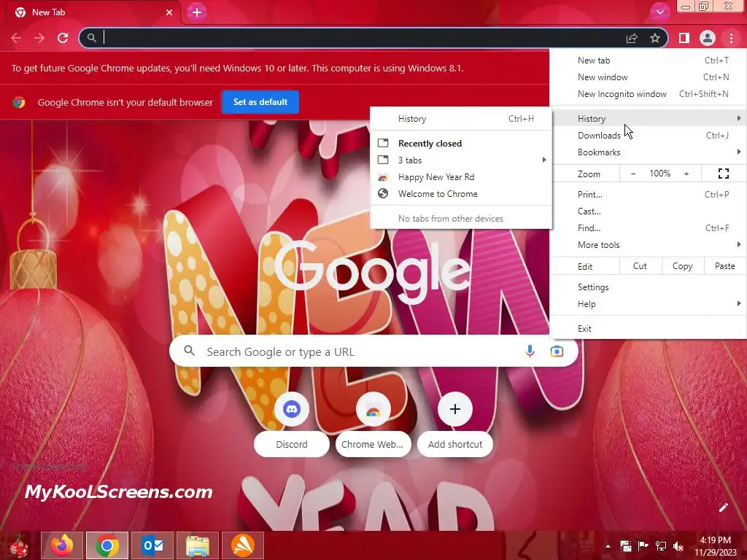Start voice search with the microphone icon
Viewport: 747px width, 560px height.
click(x=530, y=351)
